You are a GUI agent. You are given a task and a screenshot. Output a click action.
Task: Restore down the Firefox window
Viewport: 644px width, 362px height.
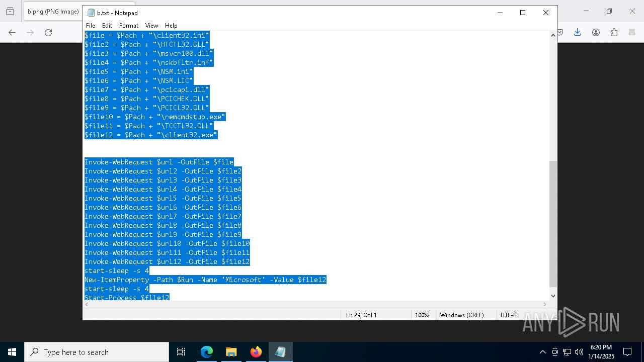click(x=609, y=11)
